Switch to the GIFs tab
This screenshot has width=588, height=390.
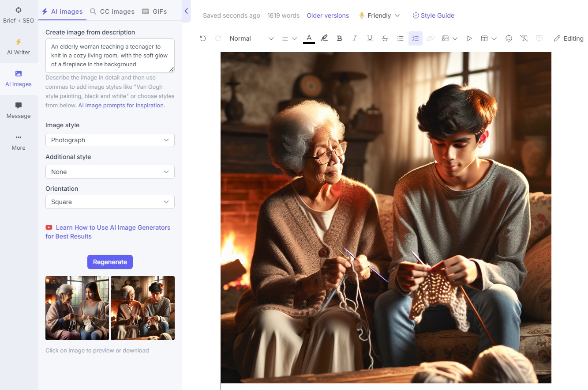(x=159, y=12)
